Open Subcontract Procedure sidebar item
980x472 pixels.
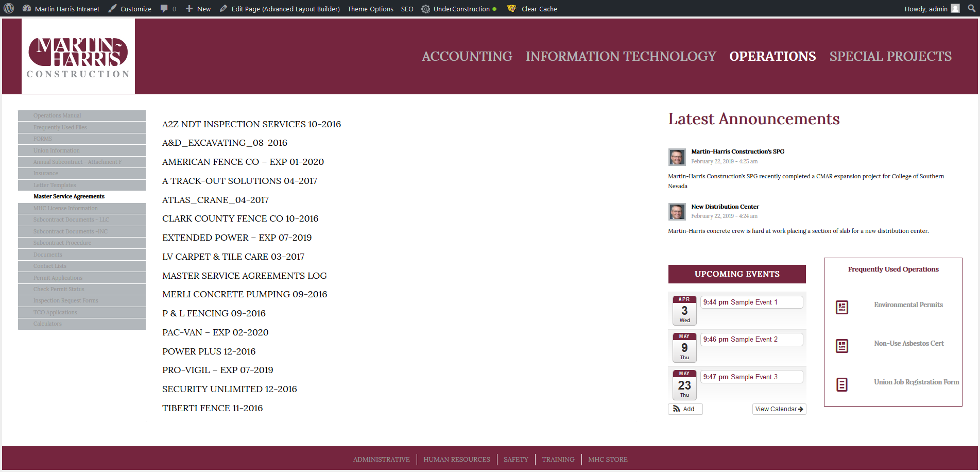82,243
